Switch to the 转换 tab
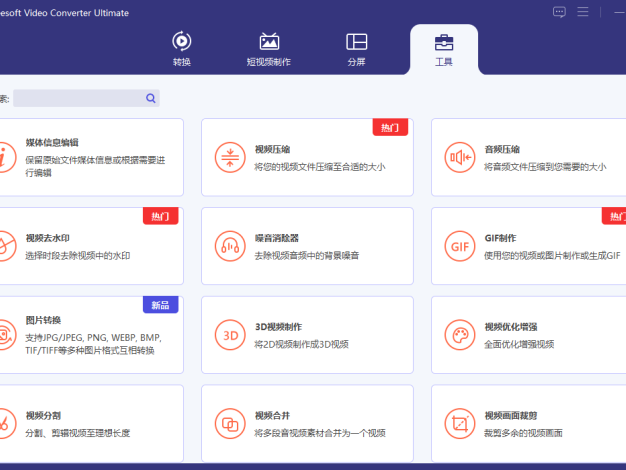 point(181,48)
